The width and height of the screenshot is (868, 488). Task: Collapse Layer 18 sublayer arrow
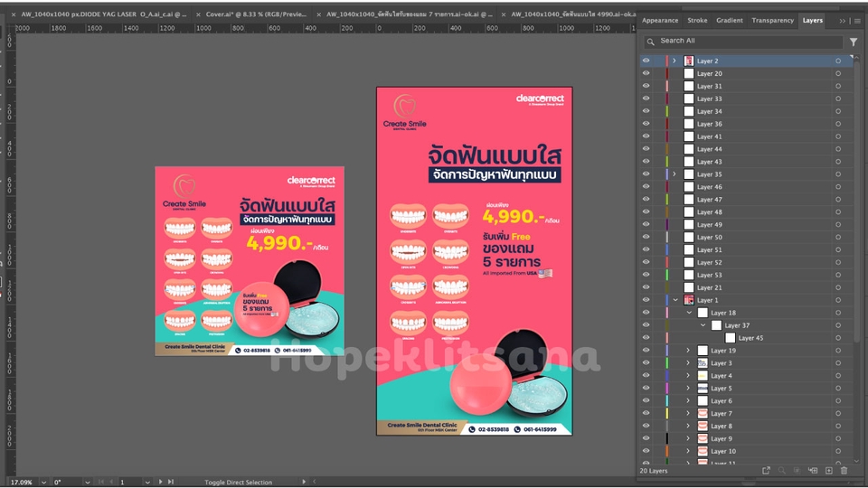point(689,313)
